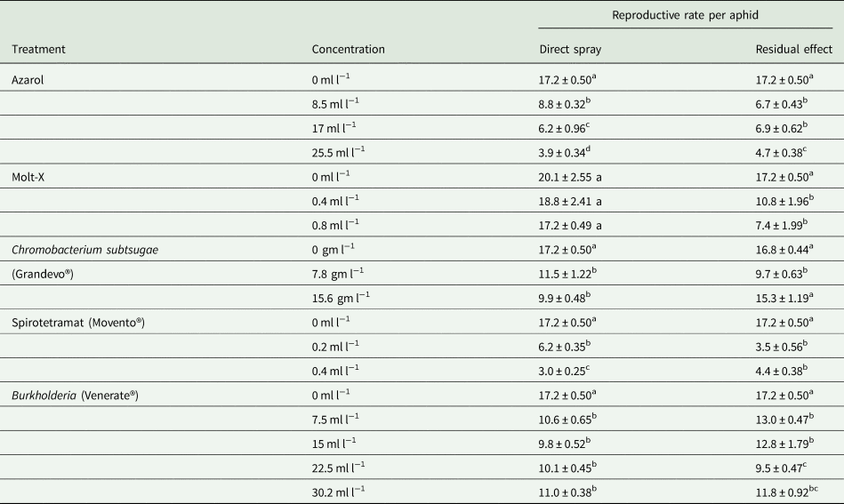Select the 3.9 ± 0.34 direct spray value
The width and height of the screenshot is (844, 504).
[x=564, y=152]
